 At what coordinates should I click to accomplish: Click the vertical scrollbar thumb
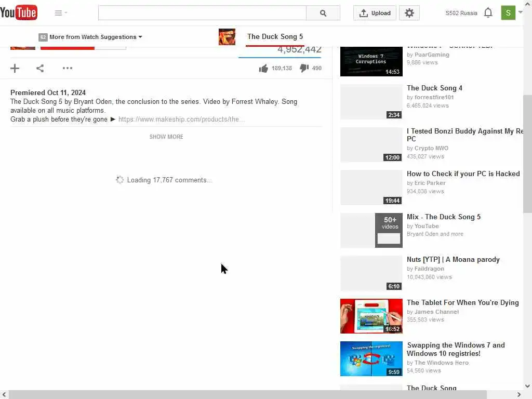[527, 154]
